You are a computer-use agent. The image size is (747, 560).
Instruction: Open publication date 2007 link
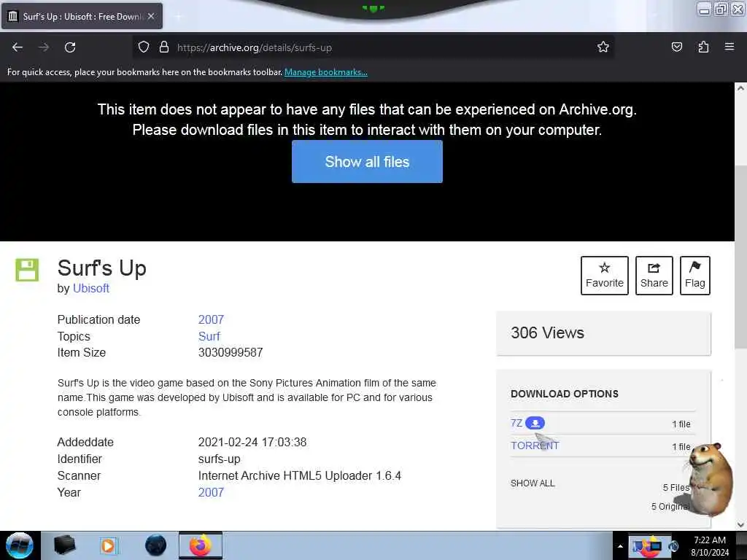coord(211,319)
